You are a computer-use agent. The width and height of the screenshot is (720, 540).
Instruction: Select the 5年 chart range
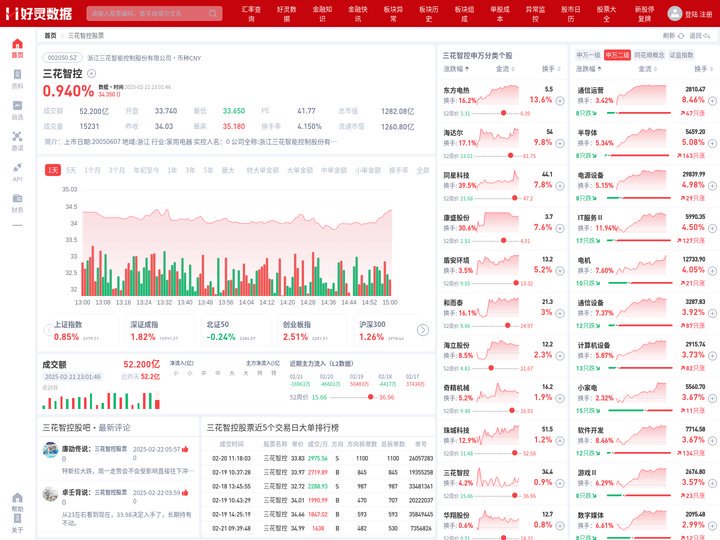[x=208, y=170]
